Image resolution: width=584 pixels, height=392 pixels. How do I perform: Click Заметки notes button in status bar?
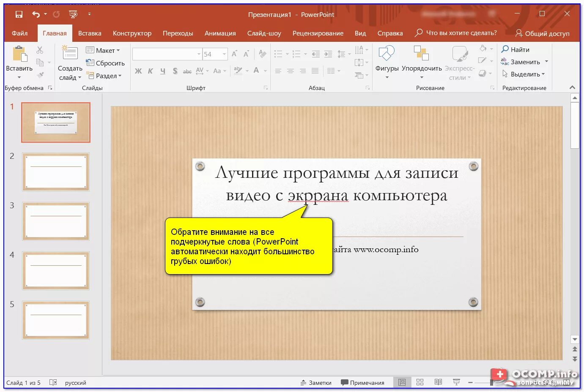(x=316, y=383)
